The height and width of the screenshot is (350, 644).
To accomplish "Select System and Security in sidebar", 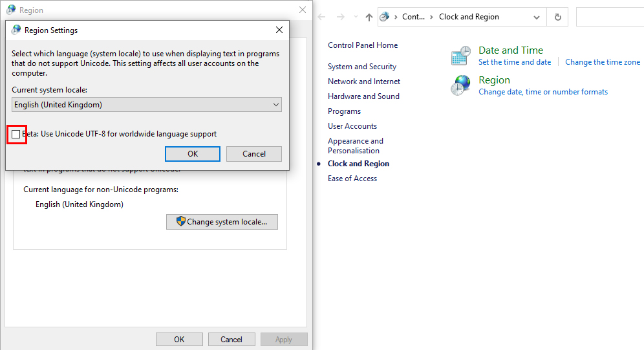I will pyautogui.click(x=361, y=67).
